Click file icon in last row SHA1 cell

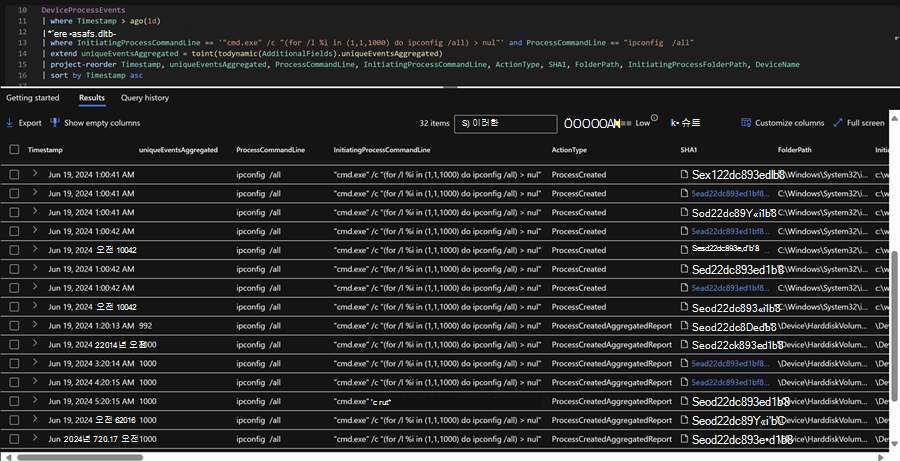(684, 439)
